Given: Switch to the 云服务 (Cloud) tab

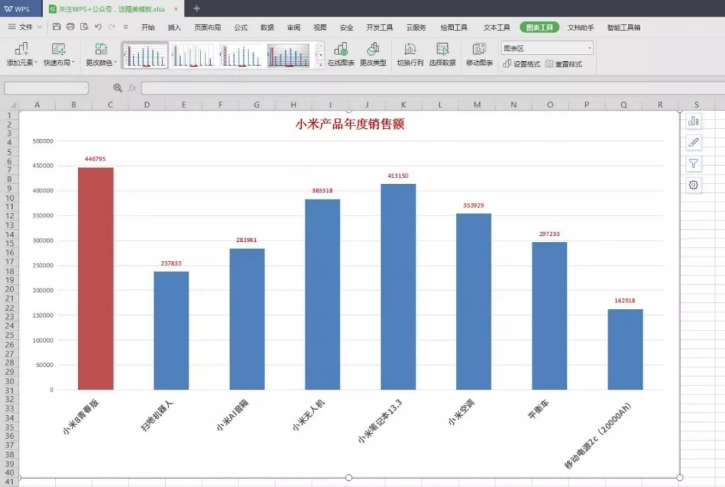Looking at the screenshot, I should (x=416, y=27).
